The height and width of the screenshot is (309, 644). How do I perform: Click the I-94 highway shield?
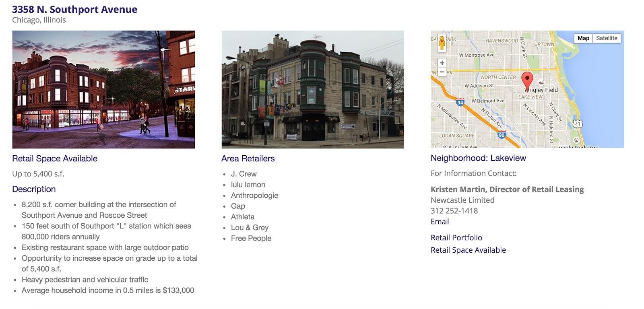460,102
